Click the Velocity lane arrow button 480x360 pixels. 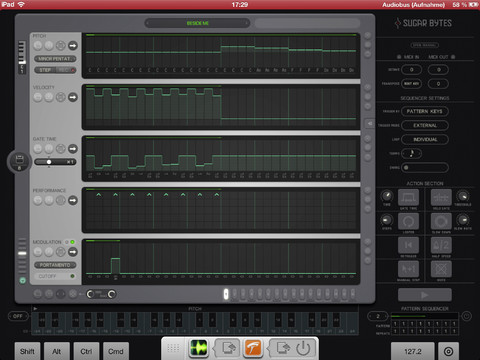[x=73, y=97]
